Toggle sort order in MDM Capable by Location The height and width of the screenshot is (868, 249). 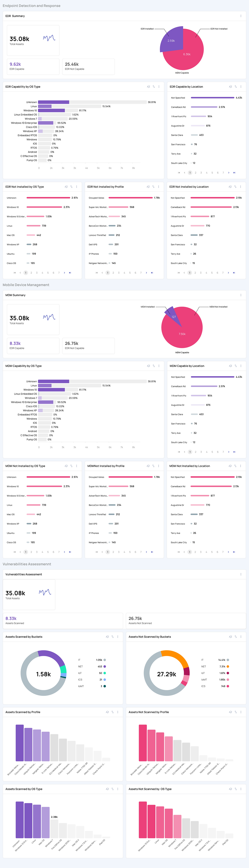click(235, 366)
